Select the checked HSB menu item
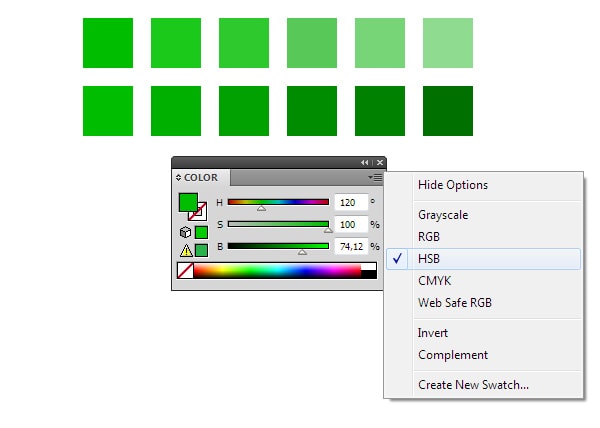Viewport: 600px width, 428px height. (483, 259)
